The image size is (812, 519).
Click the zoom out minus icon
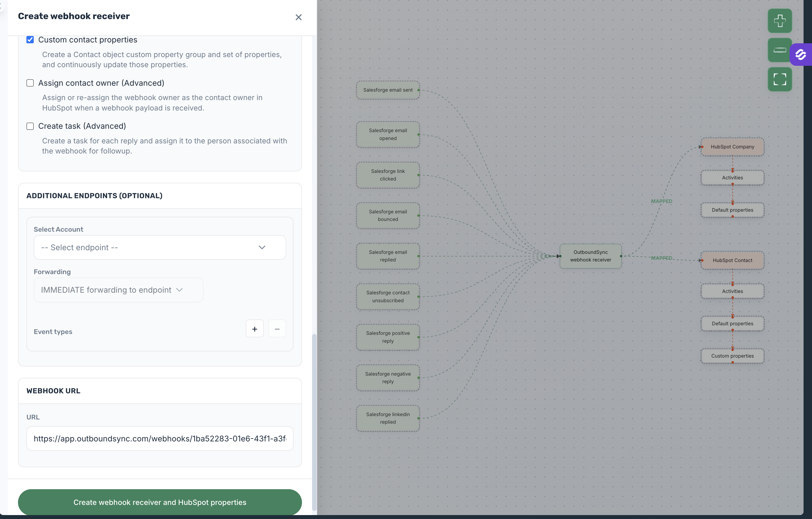click(x=779, y=50)
